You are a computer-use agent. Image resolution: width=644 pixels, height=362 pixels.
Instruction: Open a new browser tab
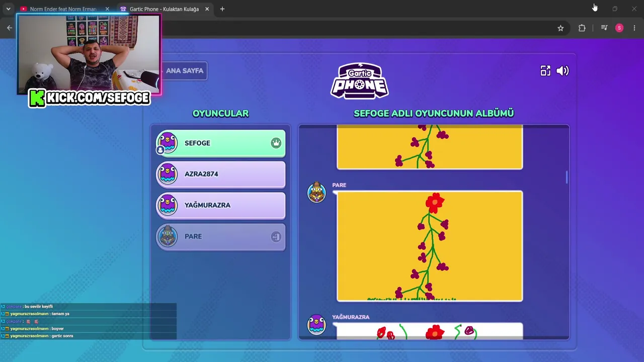[x=222, y=9]
